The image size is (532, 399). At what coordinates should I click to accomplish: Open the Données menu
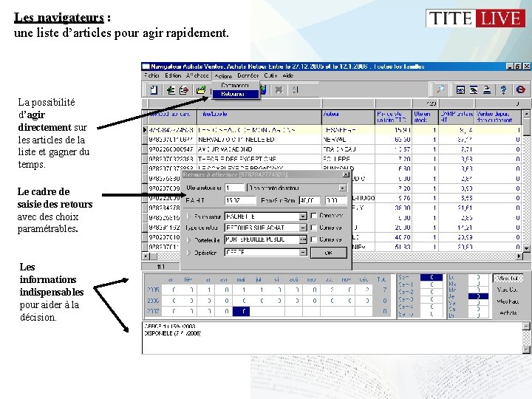click(x=248, y=75)
